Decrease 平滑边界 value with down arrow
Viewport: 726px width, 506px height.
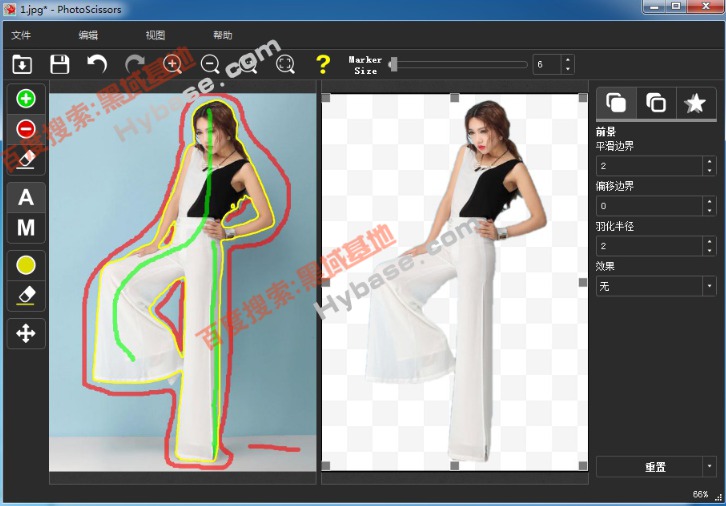coord(709,171)
